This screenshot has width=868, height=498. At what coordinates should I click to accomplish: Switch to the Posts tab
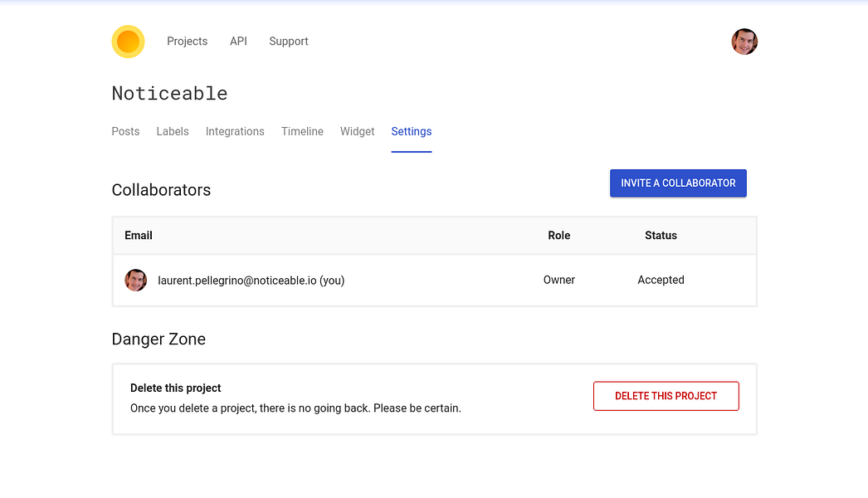(125, 131)
